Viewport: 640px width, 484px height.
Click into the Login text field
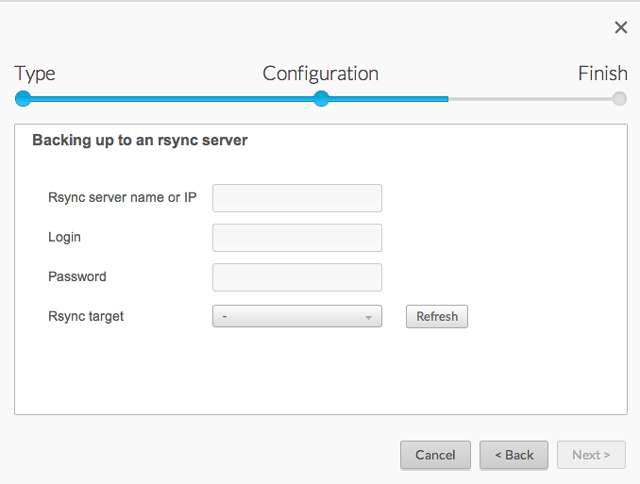click(x=297, y=238)
